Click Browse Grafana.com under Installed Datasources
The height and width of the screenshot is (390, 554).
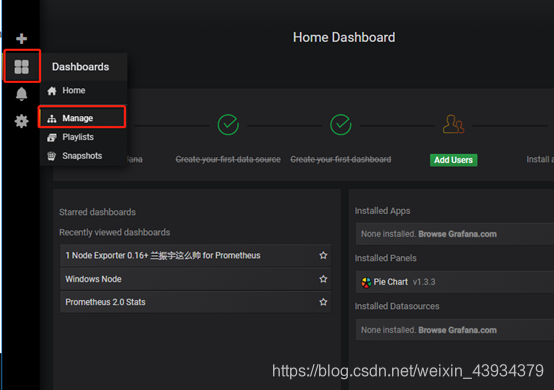click(x=458, y=330)
